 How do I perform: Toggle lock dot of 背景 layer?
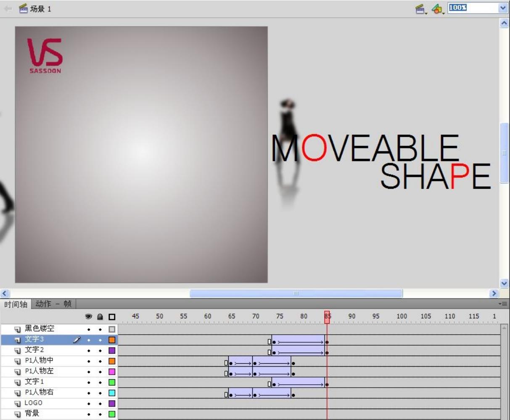100,415
